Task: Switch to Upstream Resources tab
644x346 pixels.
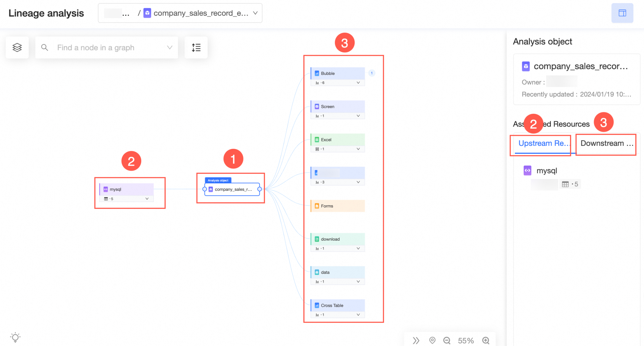Action: pyautogui.click(x=544, y=143)
